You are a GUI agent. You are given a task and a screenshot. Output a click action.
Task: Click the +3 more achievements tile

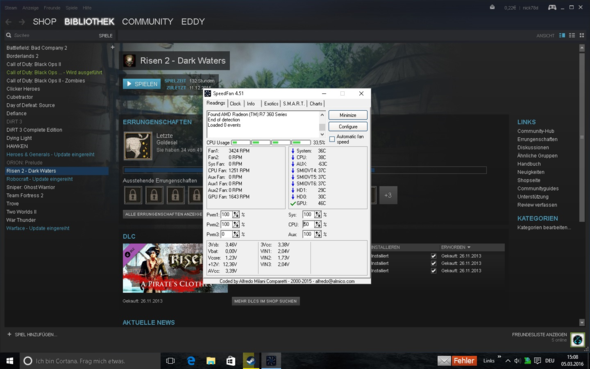388,195
